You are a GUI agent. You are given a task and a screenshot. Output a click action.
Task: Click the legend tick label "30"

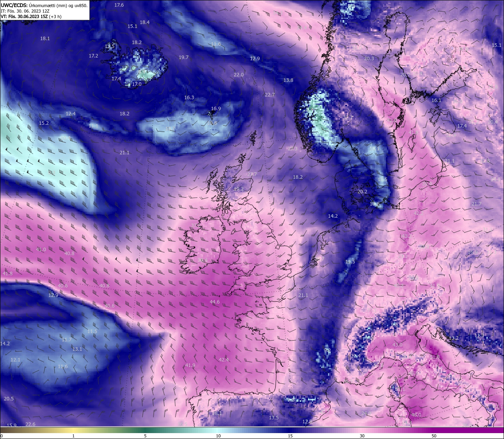362,436
